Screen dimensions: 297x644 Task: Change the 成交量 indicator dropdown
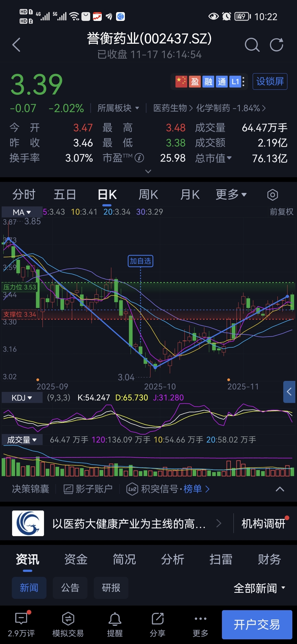coord(22,440)
